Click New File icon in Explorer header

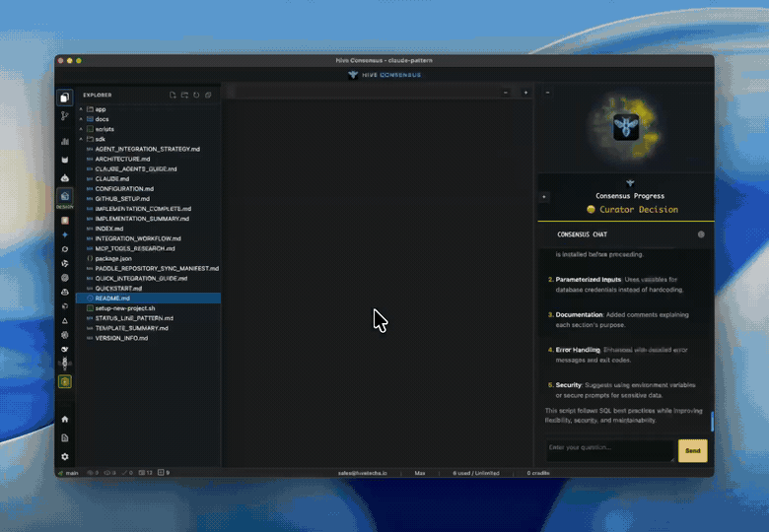tap(173, 95)
